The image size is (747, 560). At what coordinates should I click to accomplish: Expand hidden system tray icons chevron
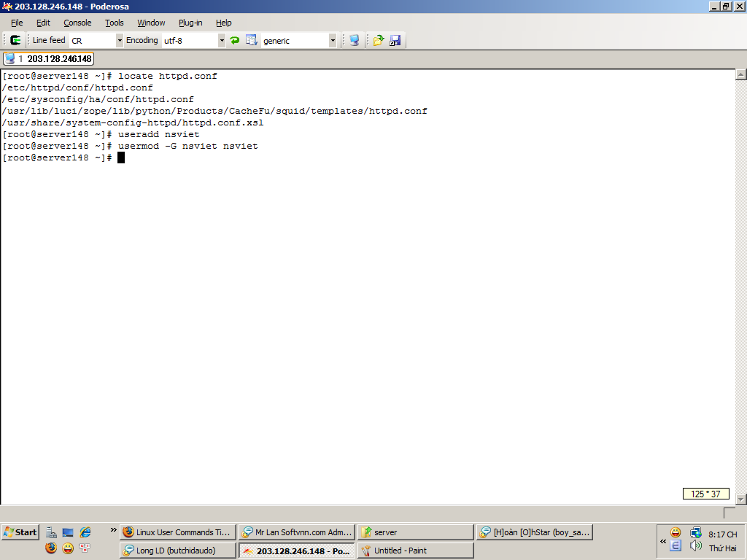pos(663,541)
